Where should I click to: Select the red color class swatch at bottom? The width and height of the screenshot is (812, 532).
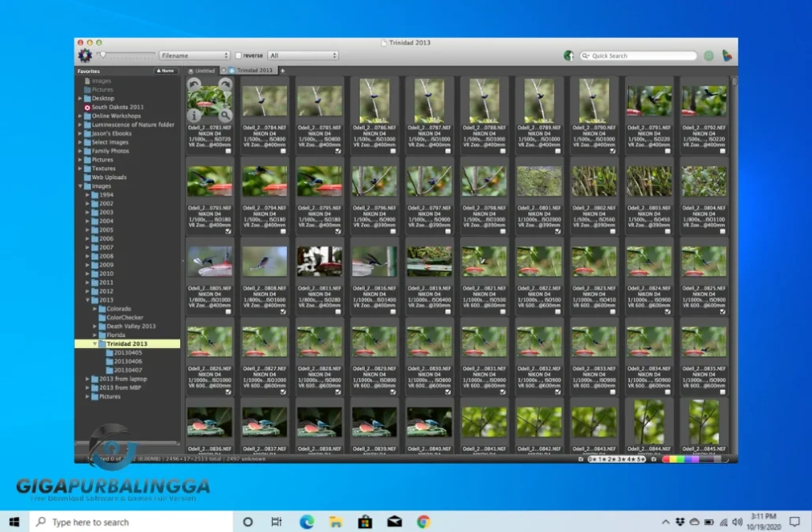coord(666,458)
